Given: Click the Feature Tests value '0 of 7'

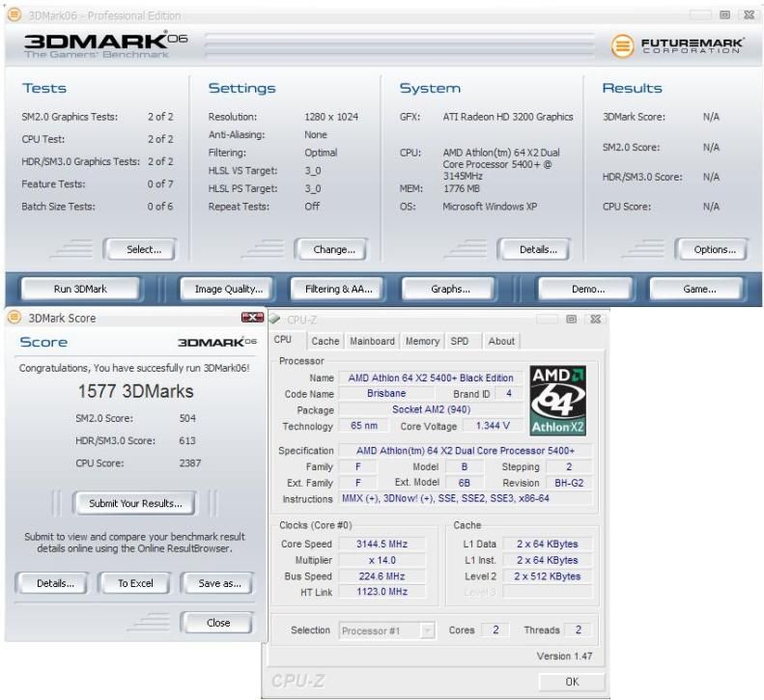Looking at the screenshot, I should coord(160,183).
